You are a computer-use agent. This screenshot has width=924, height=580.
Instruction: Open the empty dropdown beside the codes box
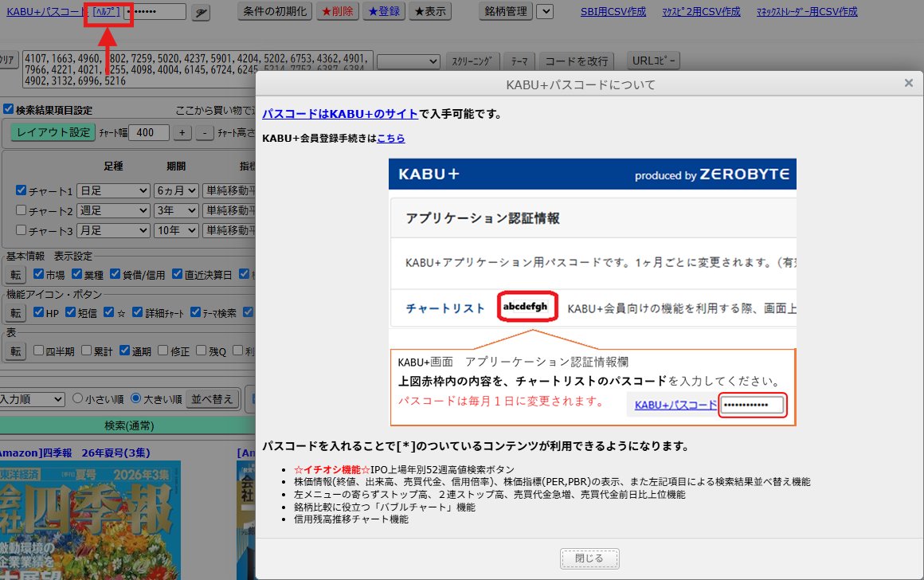409,61
